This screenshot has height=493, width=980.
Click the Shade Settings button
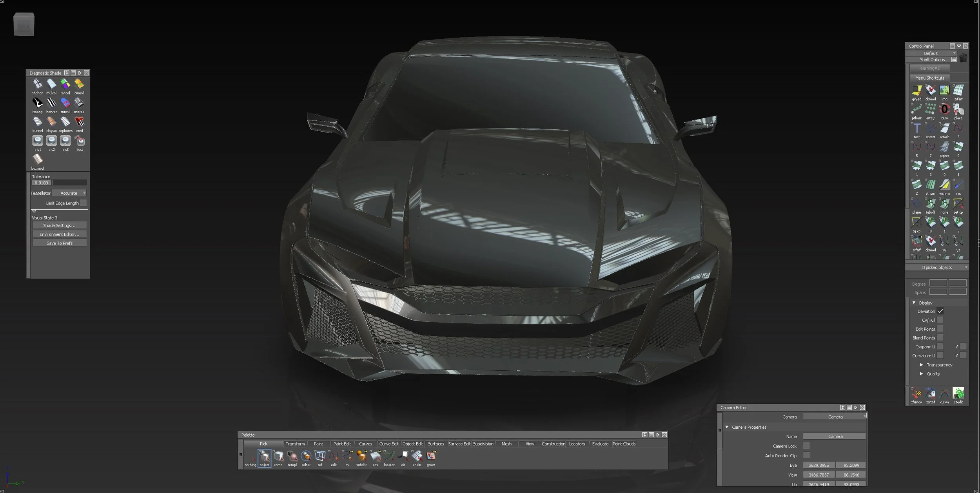pyautogui.click(x=60, y=226)
